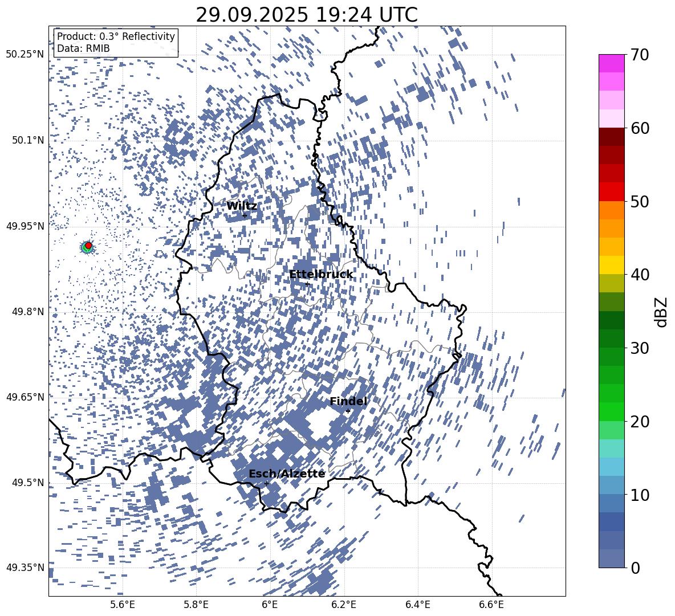
Task: Click the colorbar tick label 70
Action: point(640,55)
